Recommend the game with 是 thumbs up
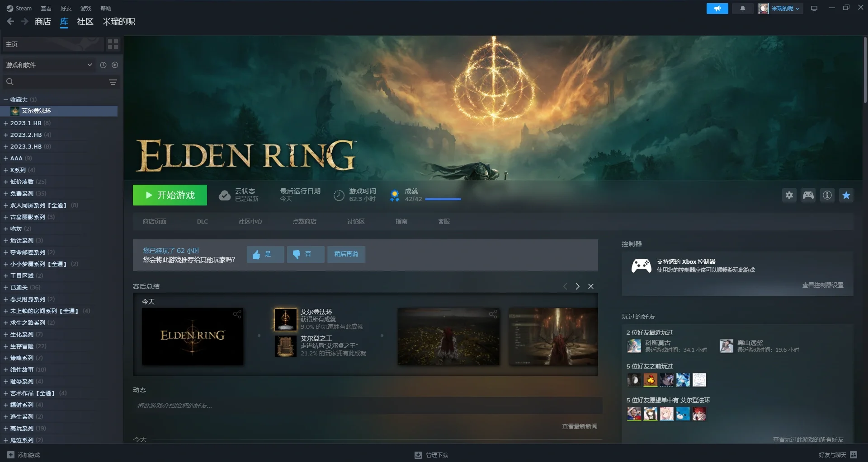This screenshot has width=868, height=462. pos(265,254)
